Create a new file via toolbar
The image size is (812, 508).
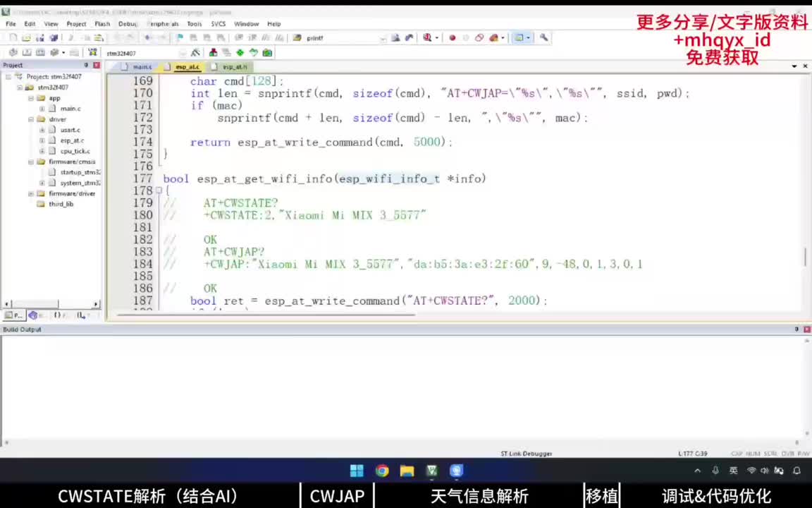pos(13,38)
